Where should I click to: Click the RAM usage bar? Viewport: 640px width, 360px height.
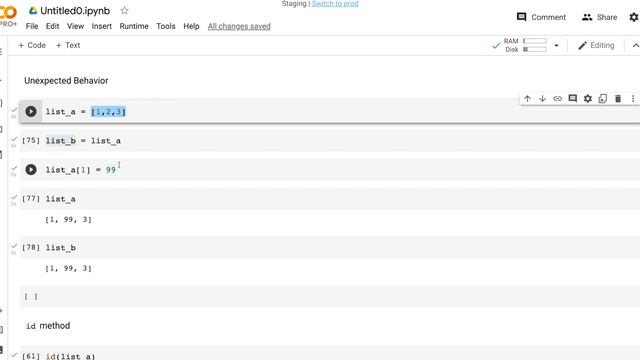535,41
